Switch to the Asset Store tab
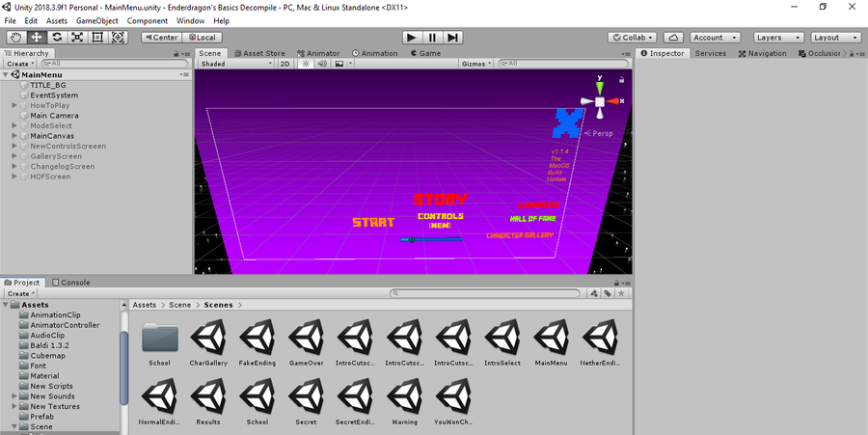Image resolution: width=868 pixels, height=435 pixels. coord(259,53)
